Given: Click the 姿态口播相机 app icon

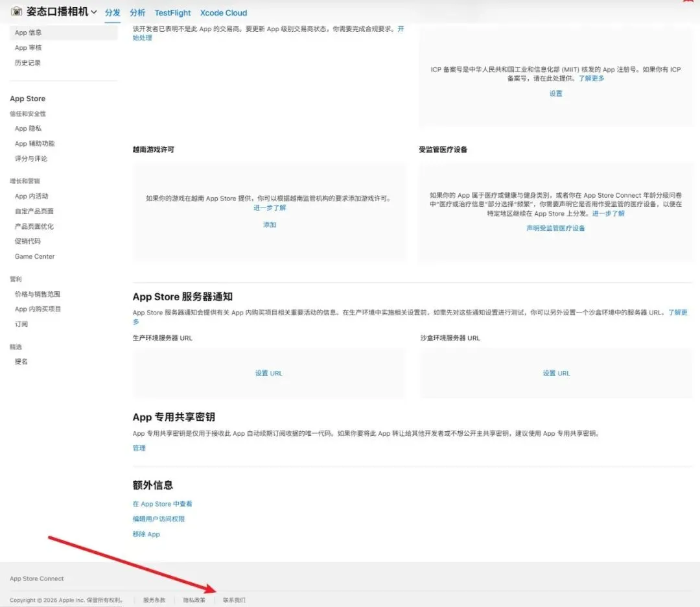Looking at the screenshot, I should pos(16,11).
